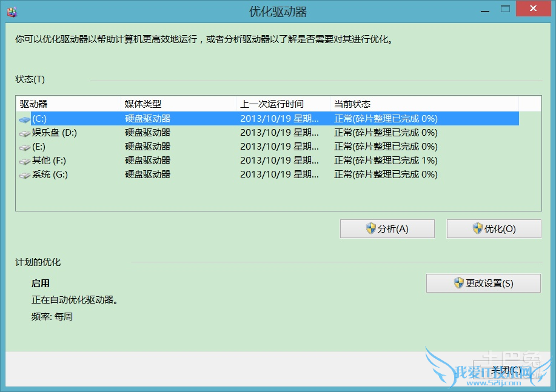
Task: Select the (E:) drive icon
Action: (24, 147)
